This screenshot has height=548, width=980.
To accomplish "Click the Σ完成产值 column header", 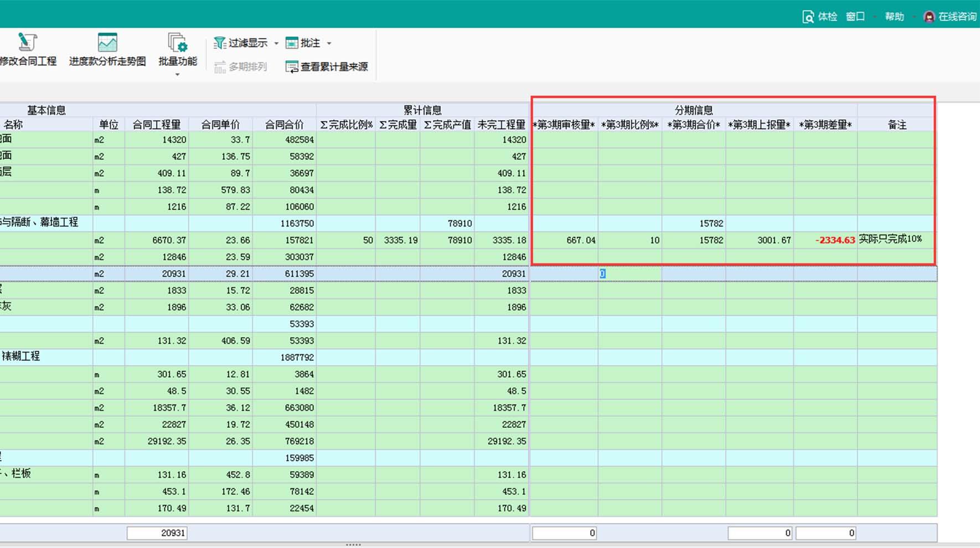I will pyautogui.click(x=447, y=125).
